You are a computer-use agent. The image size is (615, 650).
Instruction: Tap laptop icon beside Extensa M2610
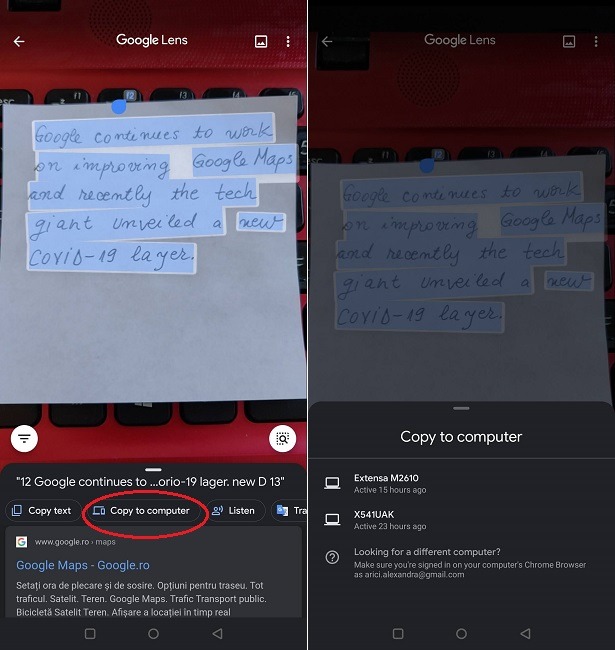332,483
